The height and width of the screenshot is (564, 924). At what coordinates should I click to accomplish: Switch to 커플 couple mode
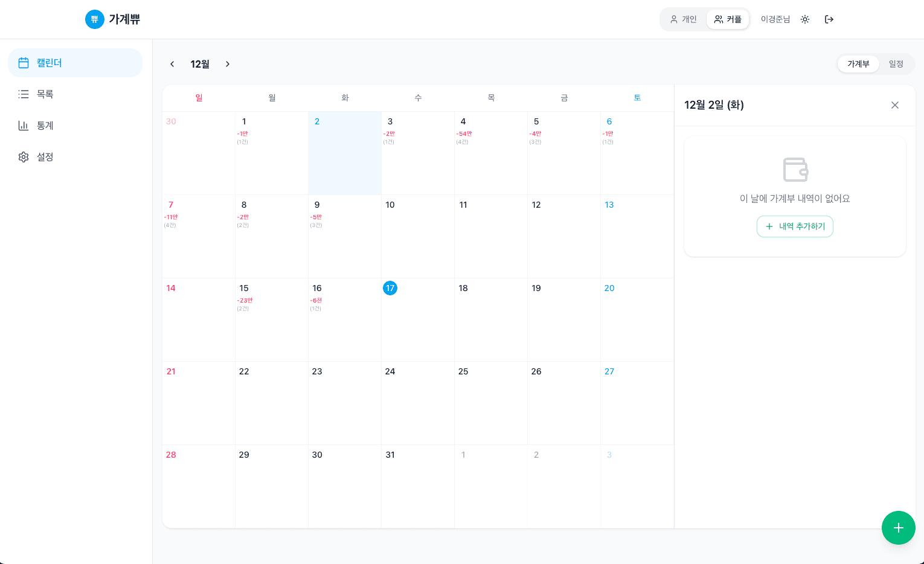click(728, 19)
